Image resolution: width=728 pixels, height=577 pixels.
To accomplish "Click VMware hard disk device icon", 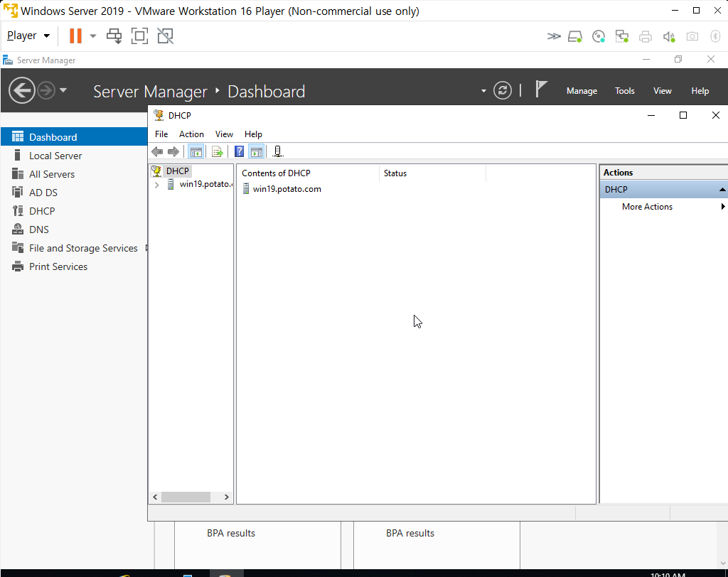I will 575,36.
